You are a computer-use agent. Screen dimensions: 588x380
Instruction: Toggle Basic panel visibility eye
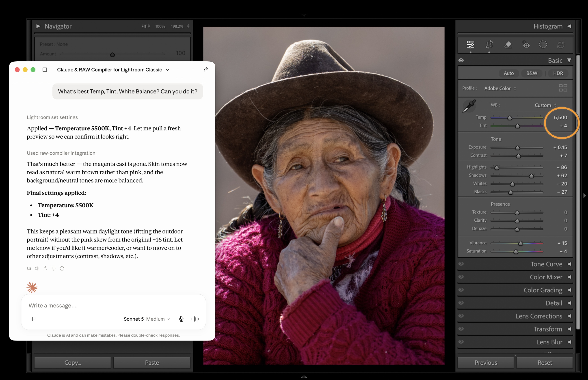click(x=461, y=60)
